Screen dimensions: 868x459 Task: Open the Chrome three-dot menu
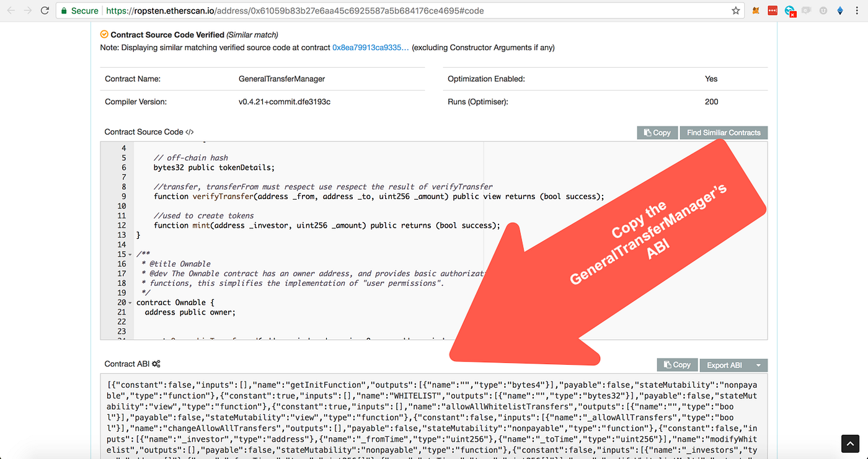[x=857, y=11]
